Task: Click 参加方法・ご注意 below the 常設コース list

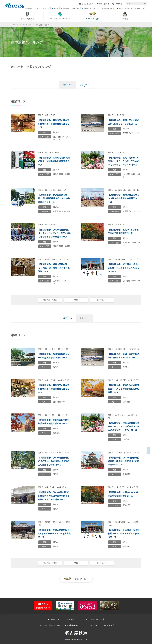Action: point(50,563)
